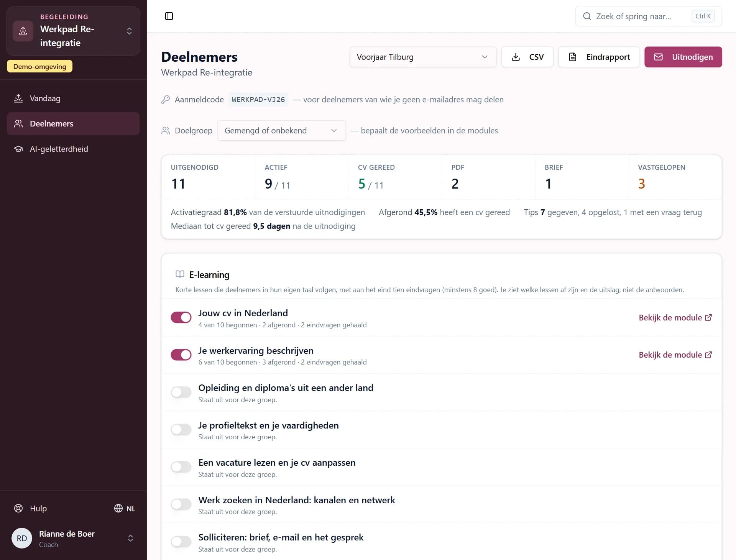The height and width of the screenshot is (560, 736).
Task: Click the external-link icon for Jouw cv in Nederland
Action: click(708, 317)
